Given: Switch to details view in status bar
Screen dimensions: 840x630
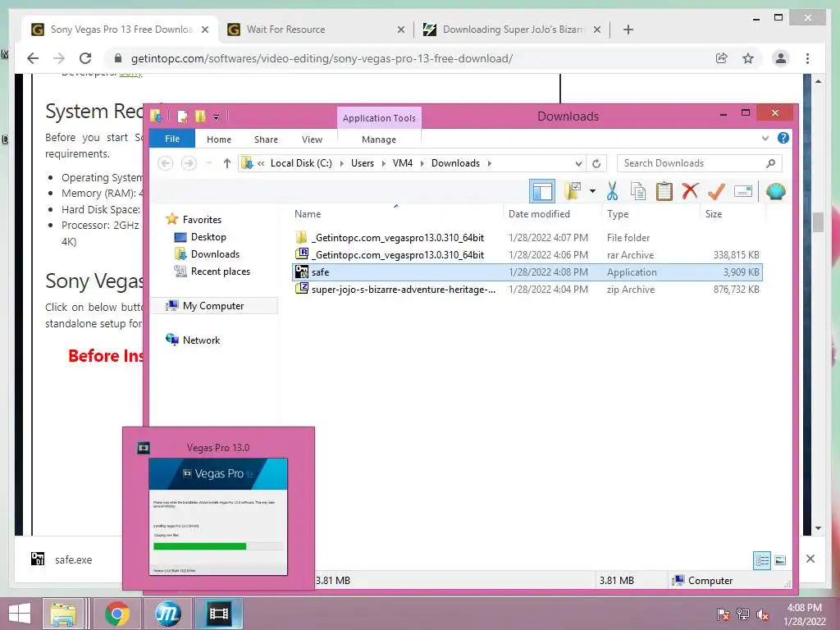Looking at the screenshot, I should 762,561.
